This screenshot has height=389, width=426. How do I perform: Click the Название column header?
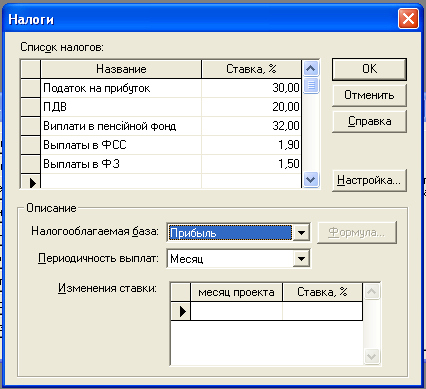pyautogui.click(x=121, y=69)
